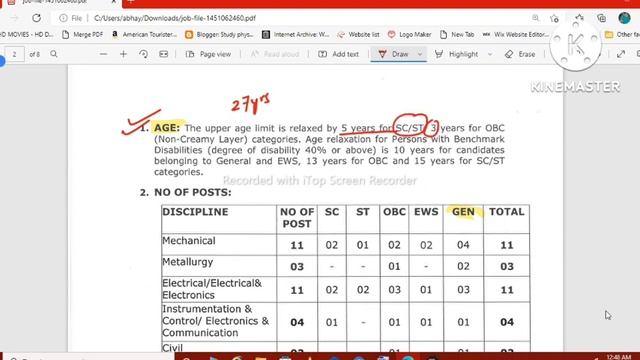This screenshot has width=640, height=360.
Task: Open the New Tab bookmark
Action: [457, 35]
